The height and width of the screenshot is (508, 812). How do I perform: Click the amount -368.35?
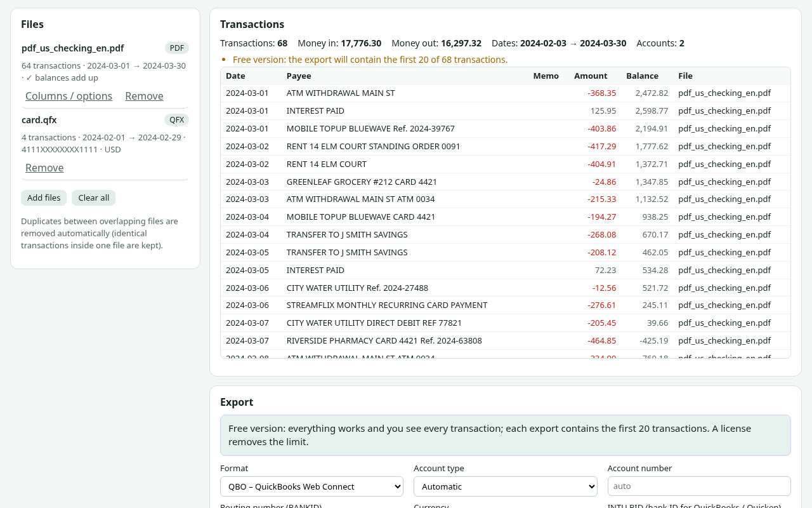click(x=601, y=93)
